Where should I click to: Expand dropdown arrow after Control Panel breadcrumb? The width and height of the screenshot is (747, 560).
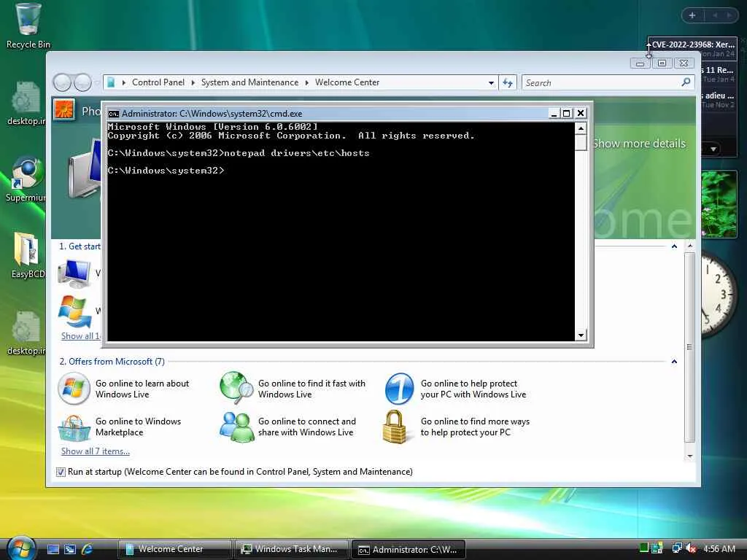193,83
